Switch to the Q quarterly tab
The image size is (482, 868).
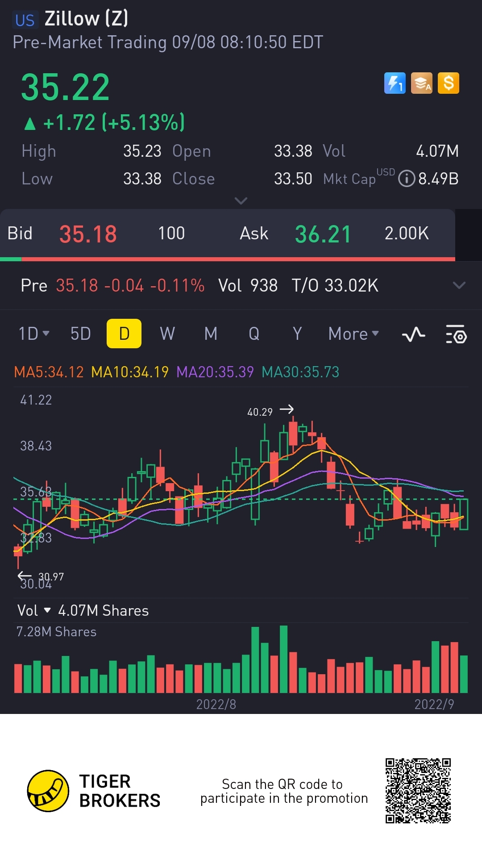click(254, 334)
